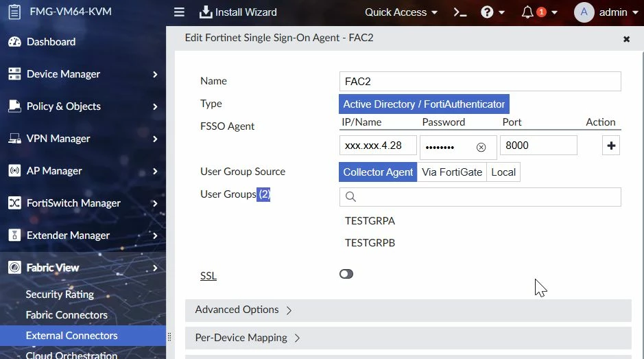644x359 pixels.
Task: Select Active Directory / FortiAuthenticator type
Action: click(424, 104)
